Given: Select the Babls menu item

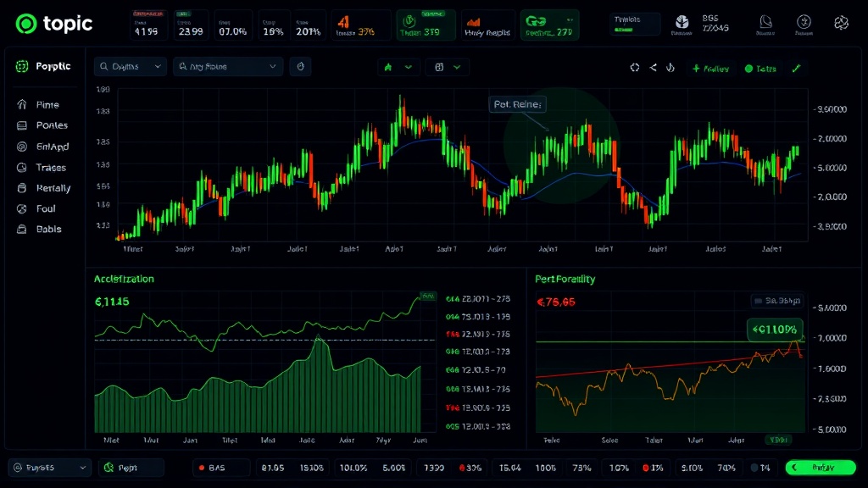Looking at the screenshot, I should click(x=48, y=229).
